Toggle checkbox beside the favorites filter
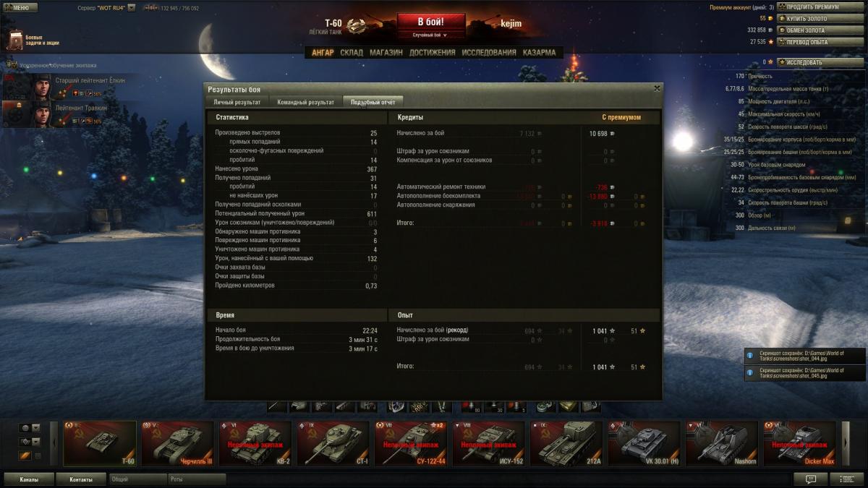 38,455
